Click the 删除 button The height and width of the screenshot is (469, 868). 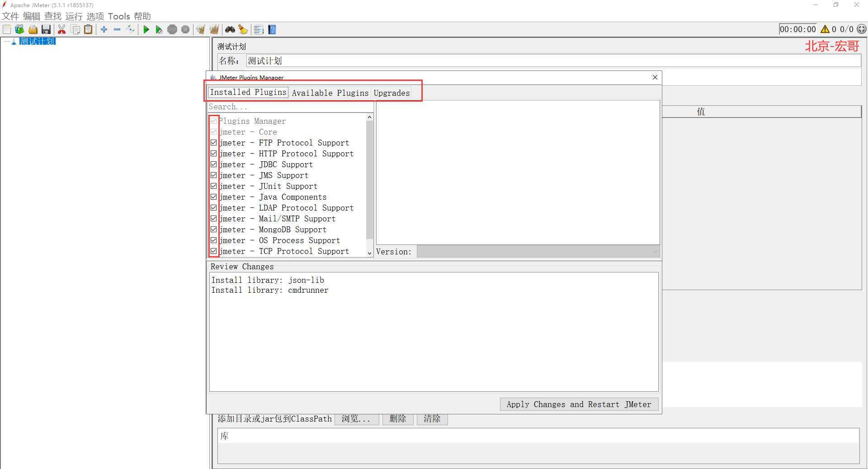coord(398,419)
